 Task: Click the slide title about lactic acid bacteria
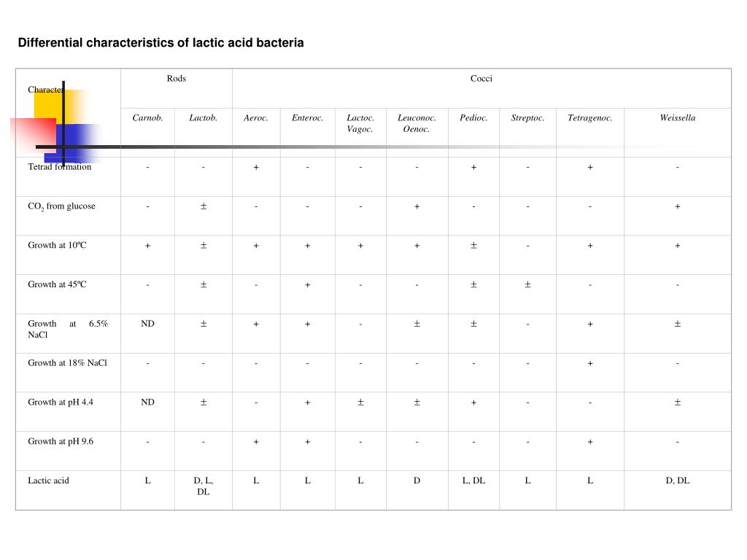[160, 43]
